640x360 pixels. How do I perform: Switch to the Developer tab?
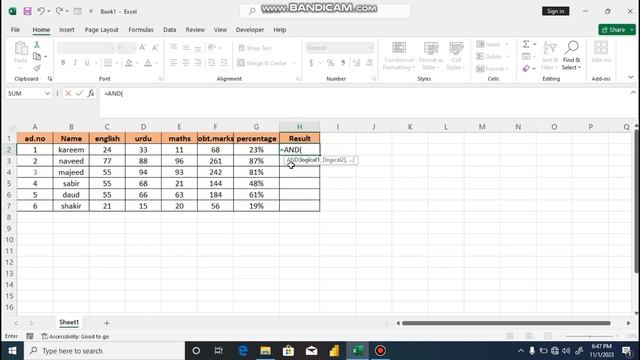tap(250, 30)
